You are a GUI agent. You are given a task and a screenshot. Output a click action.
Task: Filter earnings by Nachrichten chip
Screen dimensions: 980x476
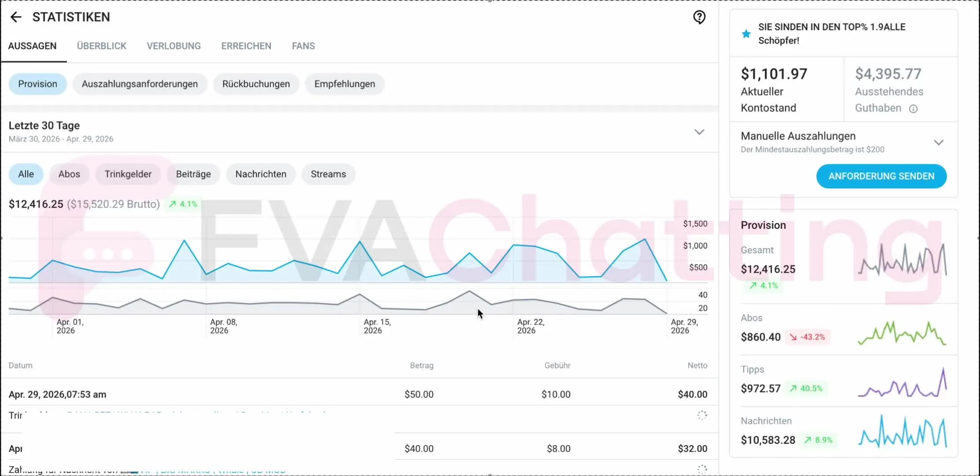pos(261,174)
